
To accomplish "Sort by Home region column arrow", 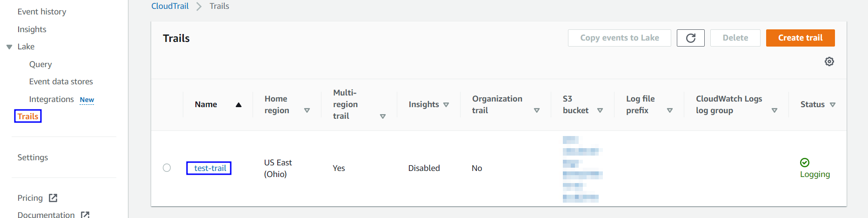I will (307, 110).
